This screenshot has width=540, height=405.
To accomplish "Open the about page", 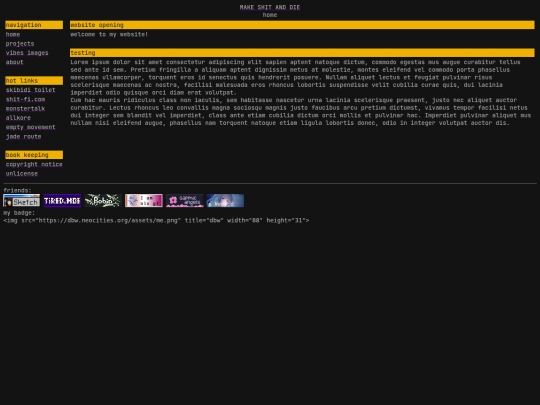I will coord(14,62).
